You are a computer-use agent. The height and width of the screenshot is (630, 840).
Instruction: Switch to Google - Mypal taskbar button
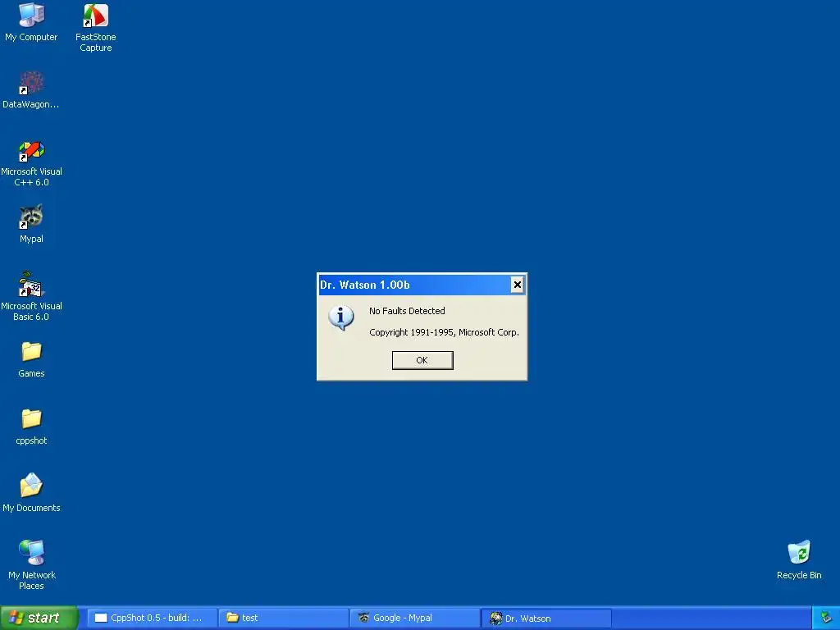pyautogui.click(x=414, y=618)
